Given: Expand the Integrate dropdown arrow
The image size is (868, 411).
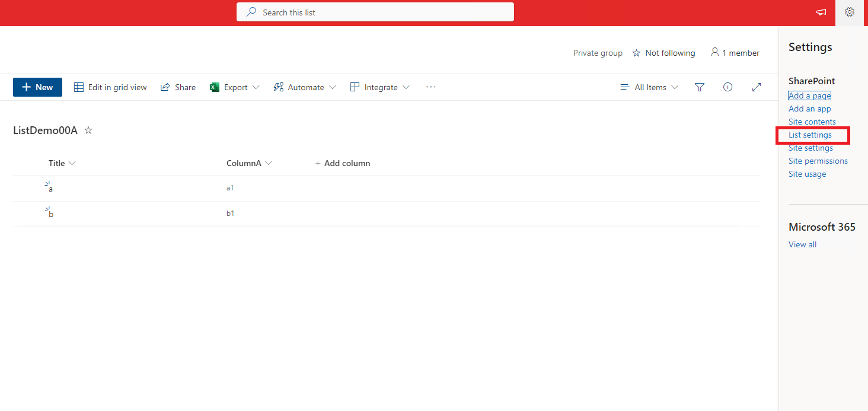Looking at the screenshot, I should 406,87.
